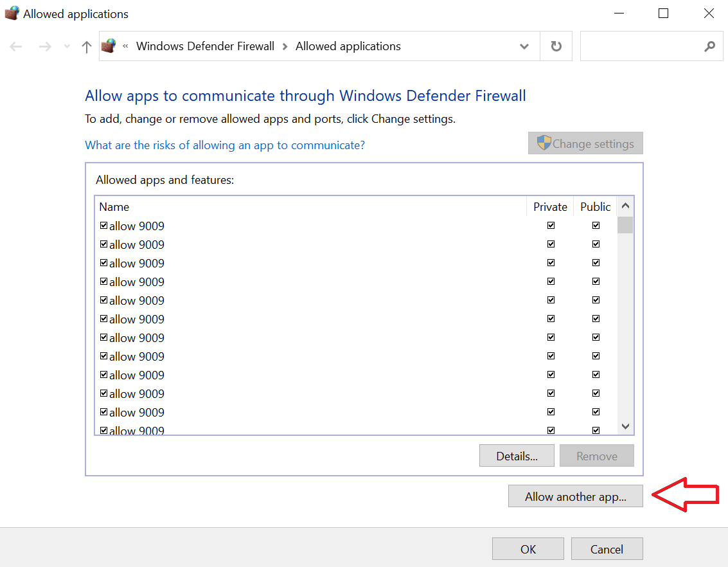Click the Allow another app button

coord(575,496)
